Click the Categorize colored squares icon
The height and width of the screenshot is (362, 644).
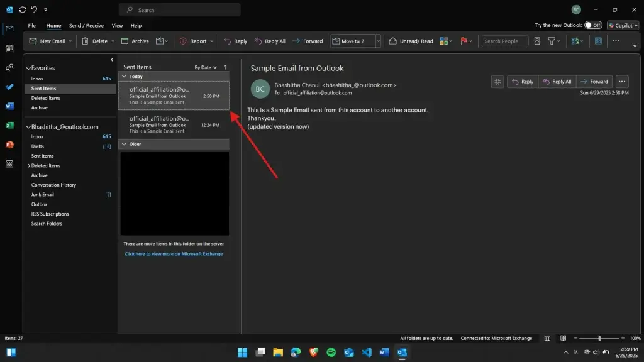(x=443, y=41)
